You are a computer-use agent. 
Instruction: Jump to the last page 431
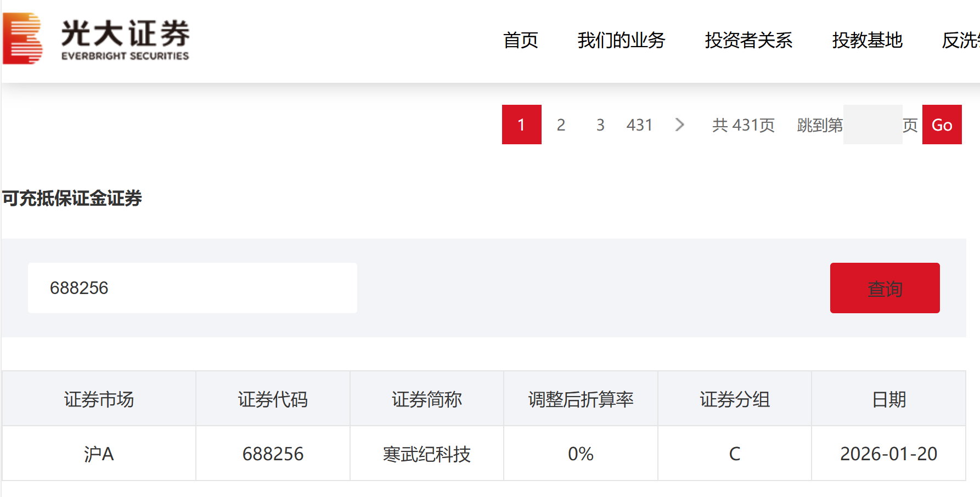coord(639,125)
